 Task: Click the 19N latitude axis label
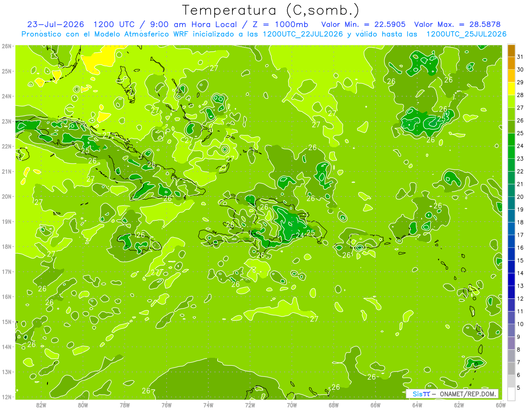point(6,221)
